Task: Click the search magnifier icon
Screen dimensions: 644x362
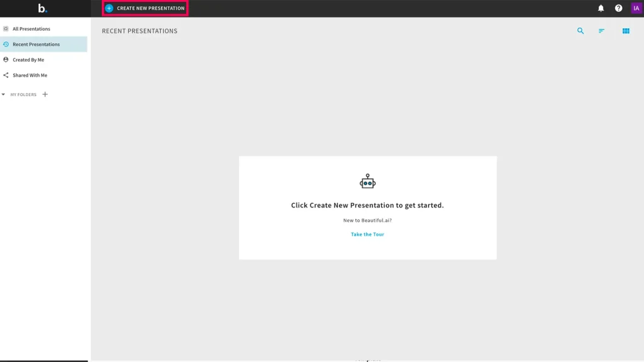Action: (580, 31)
